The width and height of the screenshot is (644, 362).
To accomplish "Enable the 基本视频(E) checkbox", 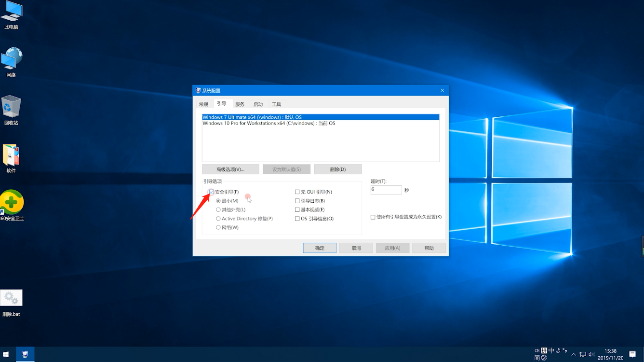I will point(297,209).
